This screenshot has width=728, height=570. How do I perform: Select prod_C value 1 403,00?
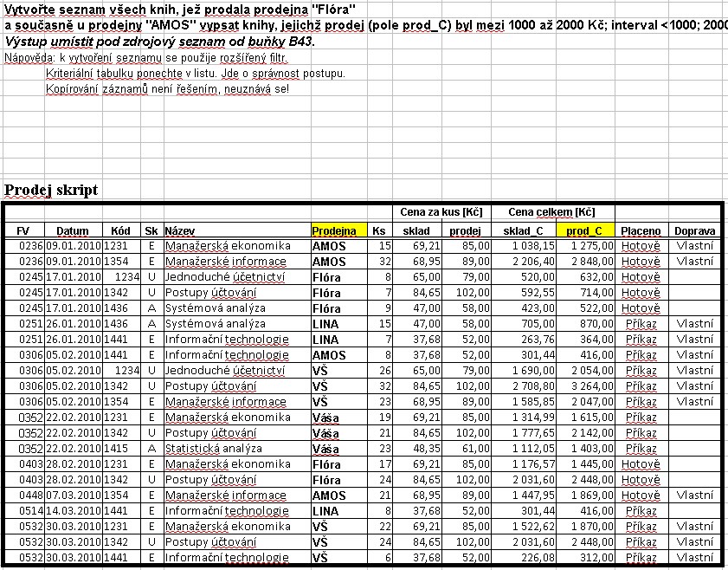(x=585, y=449)
